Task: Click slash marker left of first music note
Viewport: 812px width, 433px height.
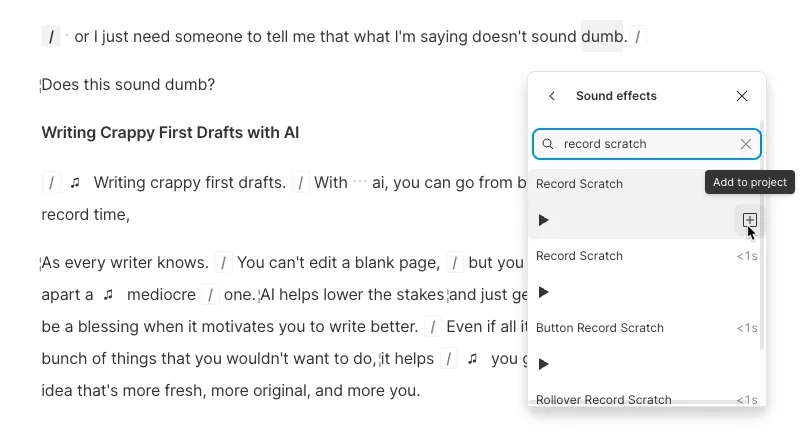Action: [x=51, y=183]
